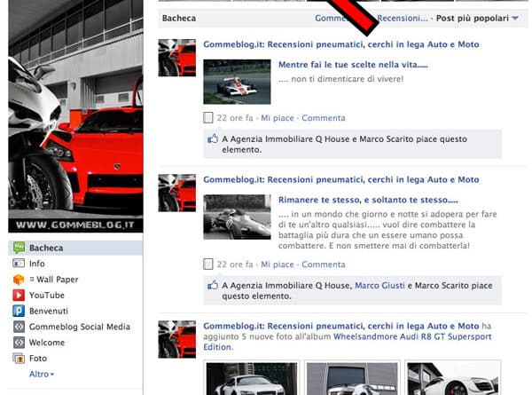The width and height of the screenshot is (532, 395).
Task: Click the 'Bacheca' heading in the wall header
Action: click(x=179, y=18)
